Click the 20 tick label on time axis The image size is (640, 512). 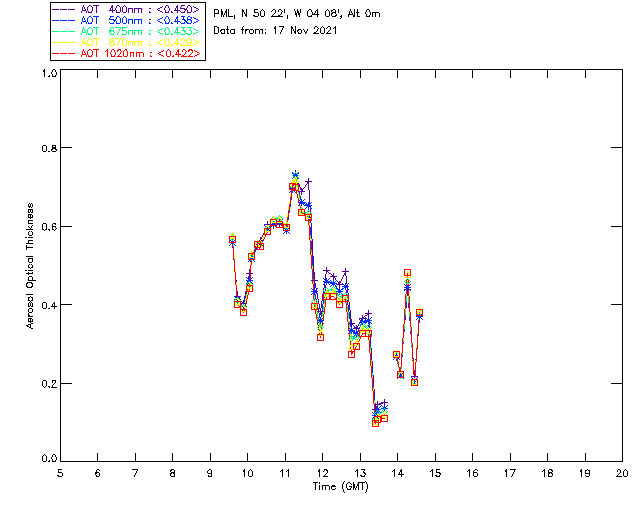[622, 472]
